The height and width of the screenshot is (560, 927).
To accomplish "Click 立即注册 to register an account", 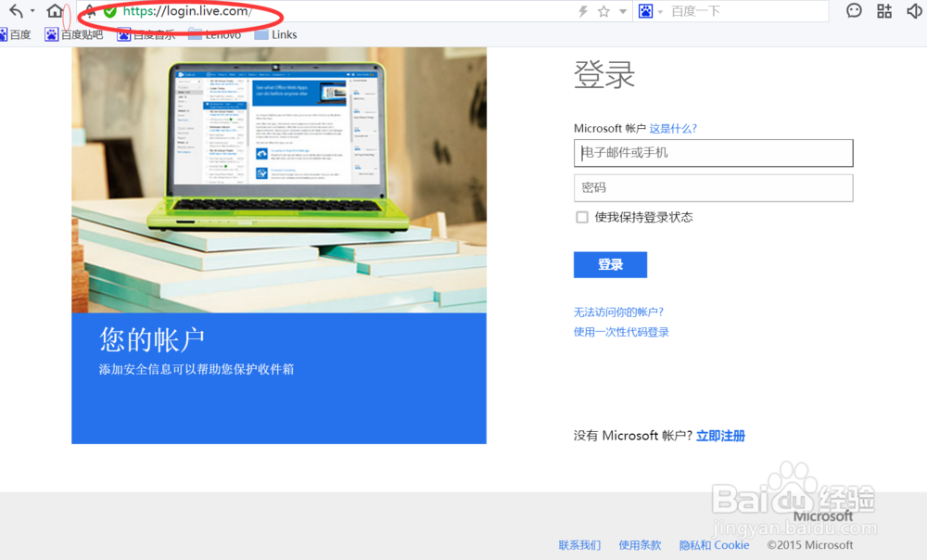I will (x=722, y=436).
